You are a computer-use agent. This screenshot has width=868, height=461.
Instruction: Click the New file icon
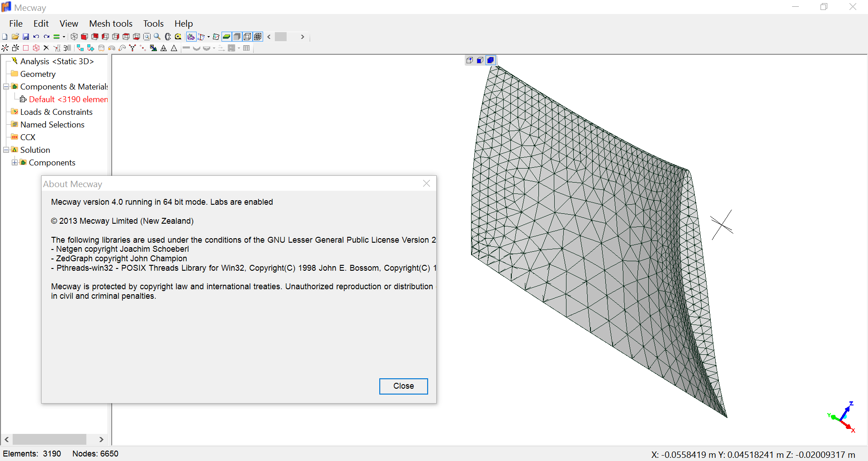[x=5, y=37]
